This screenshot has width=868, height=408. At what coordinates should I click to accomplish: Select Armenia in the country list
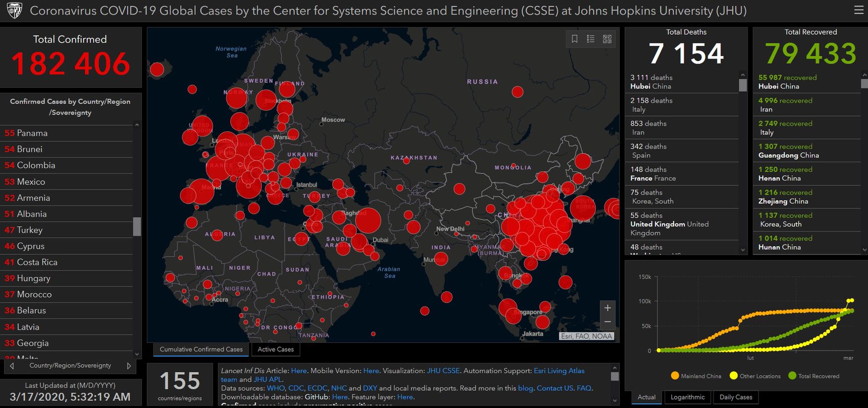(x=67, y=198)
